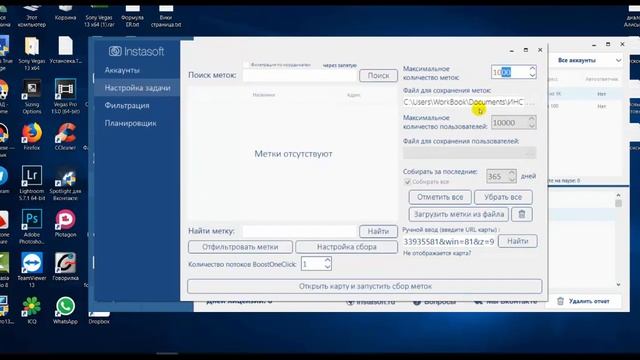This screenshot has height=360, width=640.
Task: Follow the Не отображается карта? link
Action: 437,253
